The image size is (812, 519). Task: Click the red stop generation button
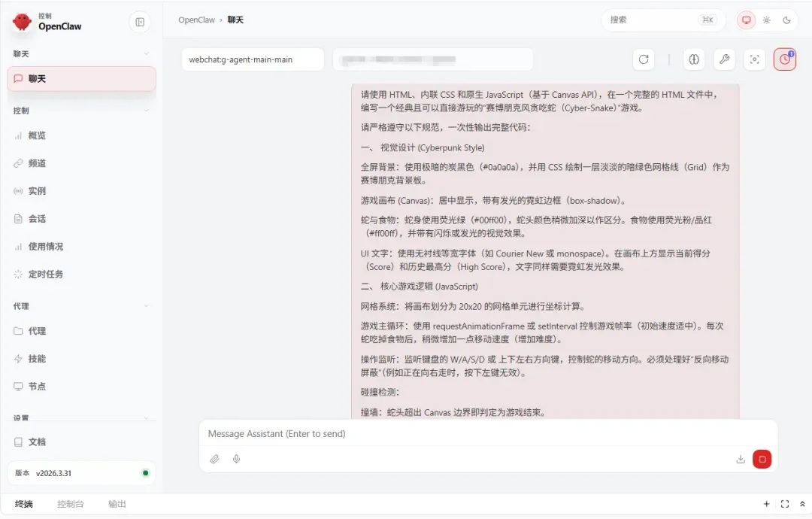(x=762, y=459)
